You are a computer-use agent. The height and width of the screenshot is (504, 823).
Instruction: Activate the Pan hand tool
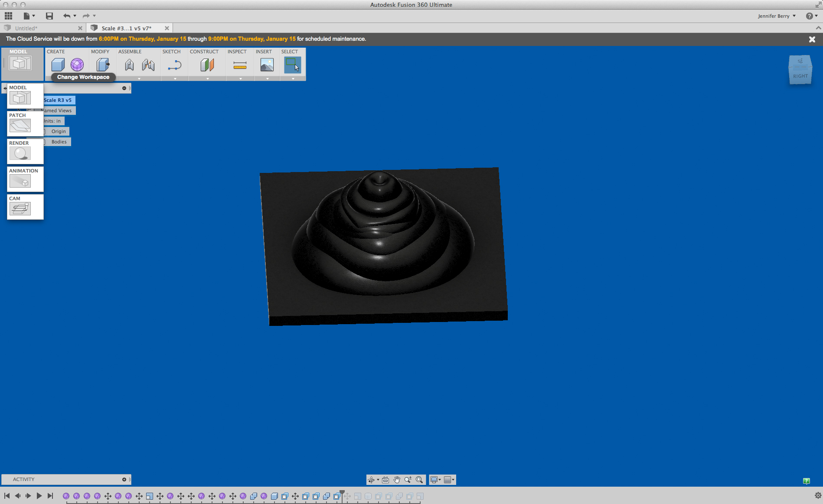pyautogui.click(x=397, y=480)
